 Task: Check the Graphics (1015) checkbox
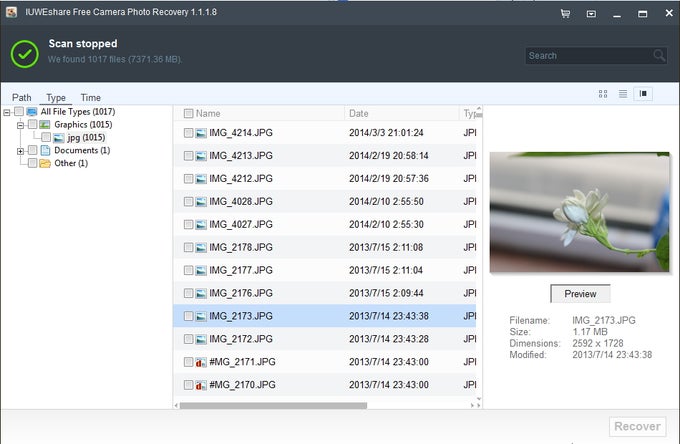[x=33, y=124]
